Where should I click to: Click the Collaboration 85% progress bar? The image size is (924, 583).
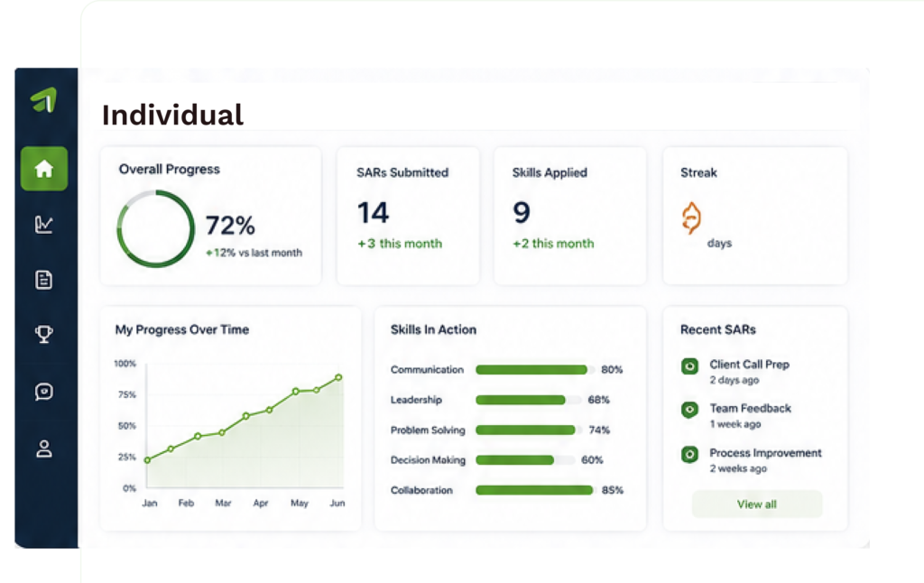pos(534,490)
